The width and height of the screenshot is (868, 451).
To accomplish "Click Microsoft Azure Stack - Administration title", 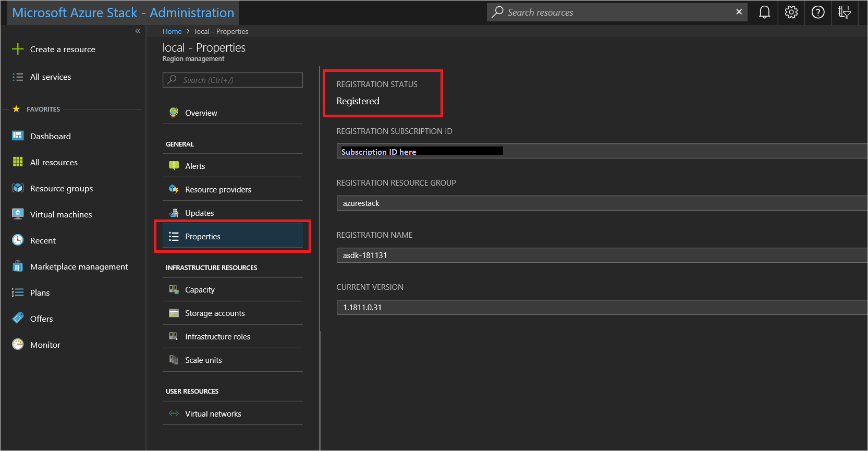I will coord(123,13).
